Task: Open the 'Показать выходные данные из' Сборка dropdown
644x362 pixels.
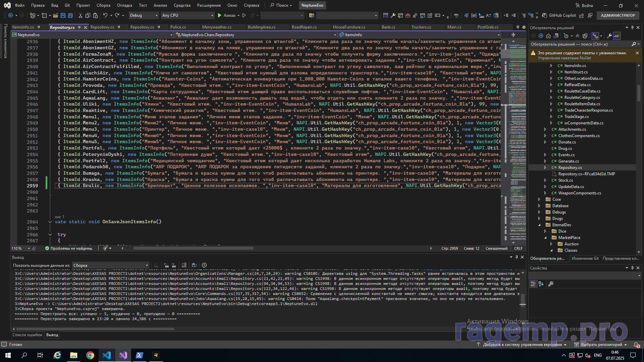Action: [x=110, y=265]
